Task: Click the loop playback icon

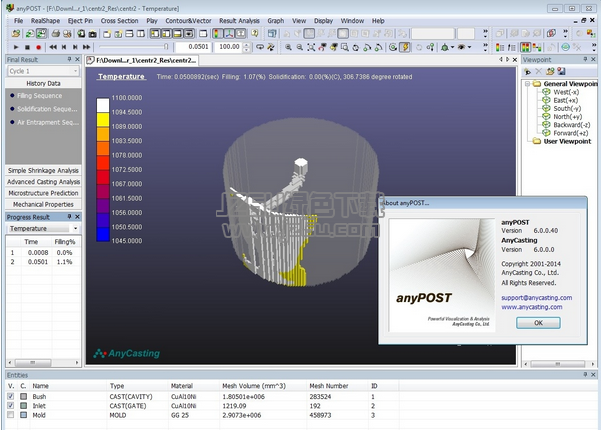Action: (x=260, y=47)
